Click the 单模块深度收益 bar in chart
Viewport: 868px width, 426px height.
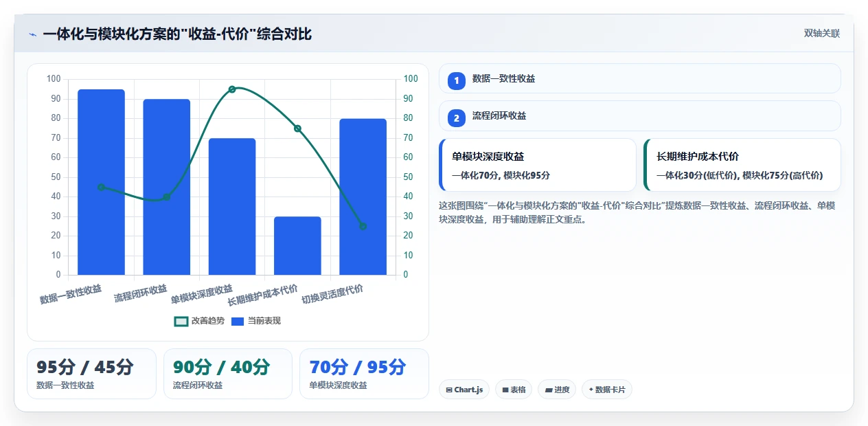(x=232, y=207)
